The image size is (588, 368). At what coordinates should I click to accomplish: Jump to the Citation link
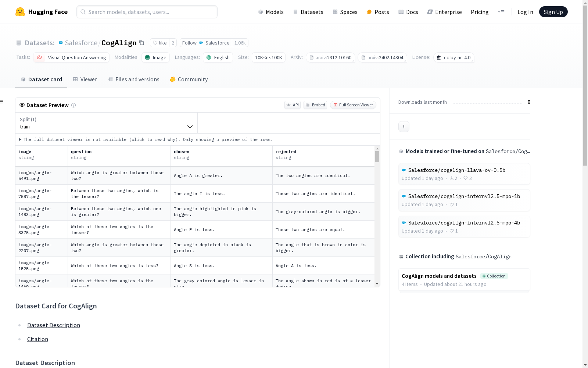click(x=37, y=339)
